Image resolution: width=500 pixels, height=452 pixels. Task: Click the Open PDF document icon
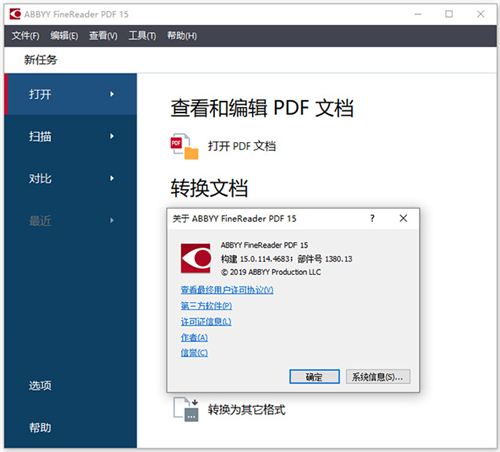pyautogui.click(x=184, y=146)
